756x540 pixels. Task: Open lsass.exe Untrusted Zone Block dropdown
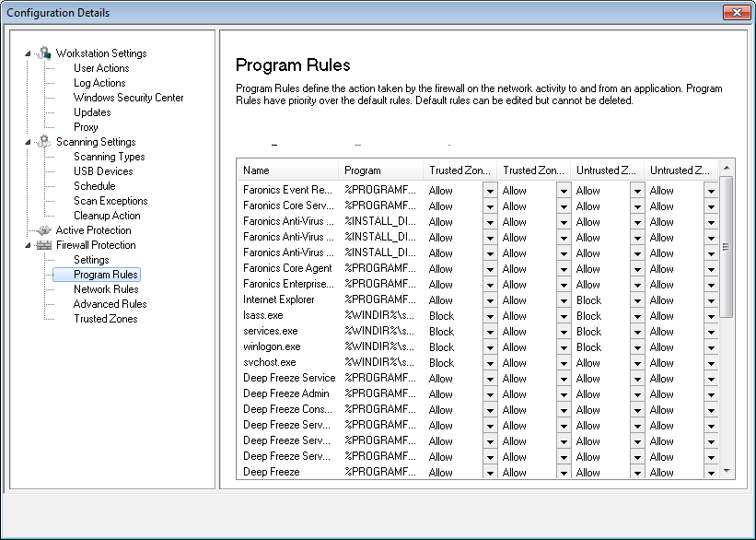pyautogui.click(x=637, y=316)
